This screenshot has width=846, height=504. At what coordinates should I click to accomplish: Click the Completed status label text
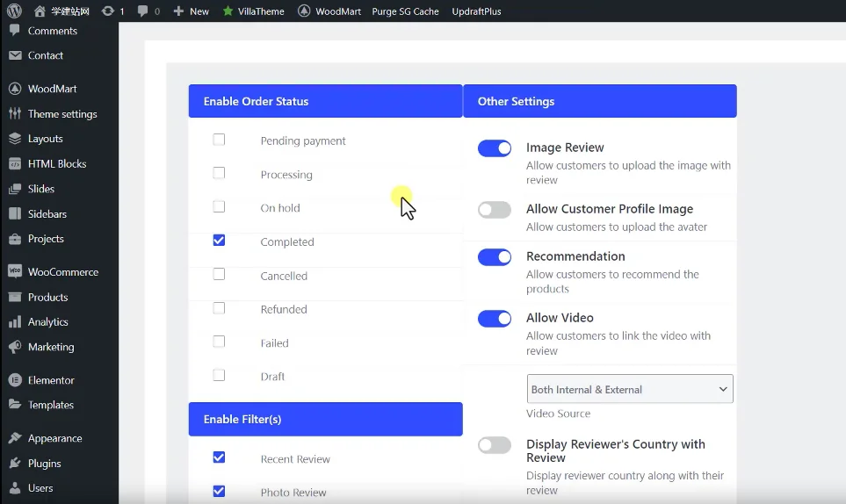coord(287,242)
